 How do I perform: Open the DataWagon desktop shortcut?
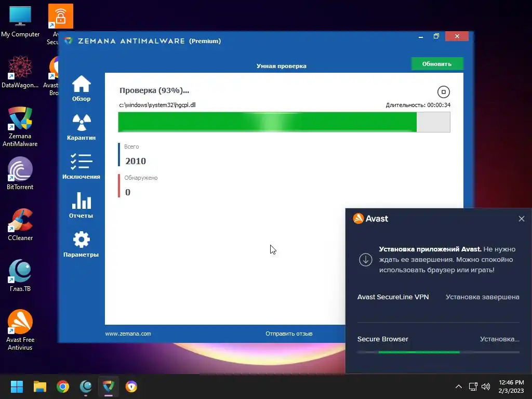[20, 72]
